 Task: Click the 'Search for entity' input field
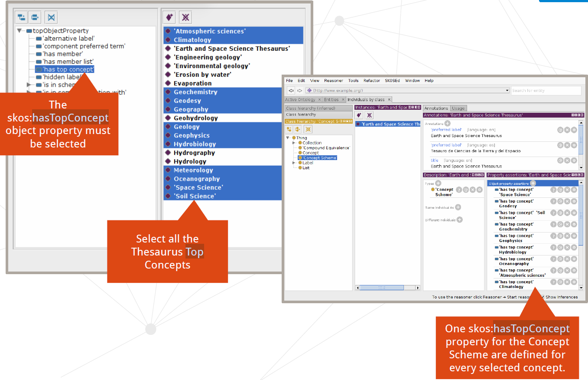(x=546, y=90)
